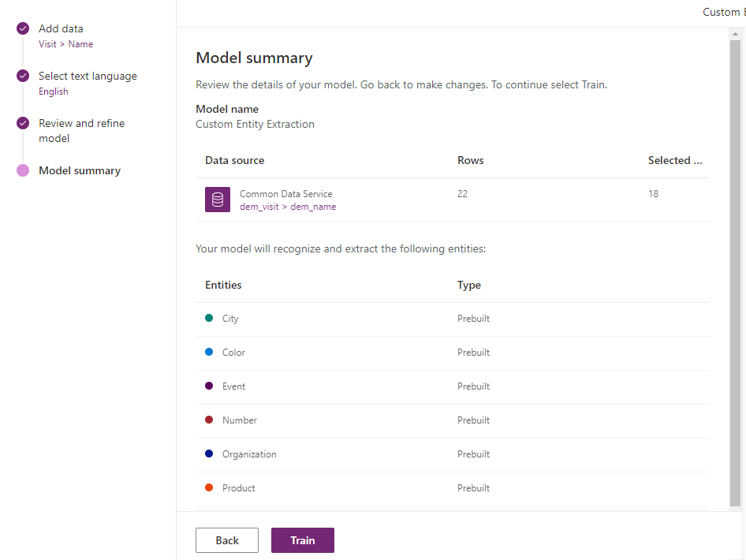Click the Train button
Screen dimensions: 746x560
(x=303, y=540)
